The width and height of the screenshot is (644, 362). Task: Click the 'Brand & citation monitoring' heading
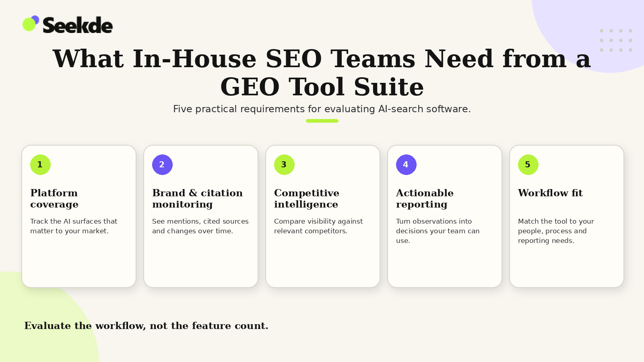(x=197, y=199)
